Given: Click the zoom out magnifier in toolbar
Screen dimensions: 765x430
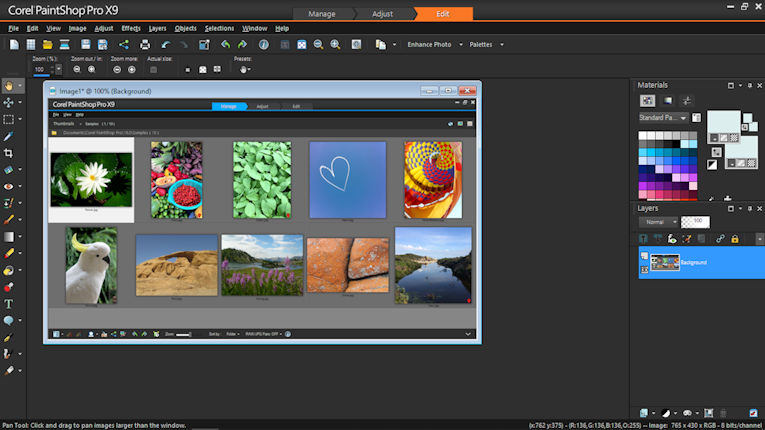Looking at the screenshot, I should coord(318,44).
